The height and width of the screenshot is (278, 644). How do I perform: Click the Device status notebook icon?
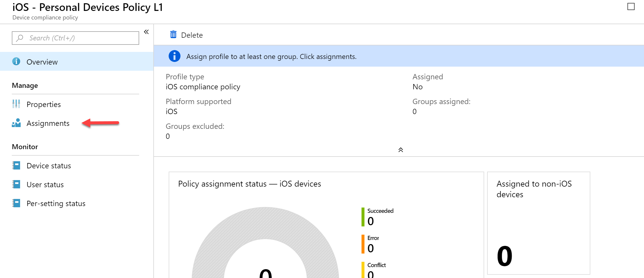click(x=16, y=165)
